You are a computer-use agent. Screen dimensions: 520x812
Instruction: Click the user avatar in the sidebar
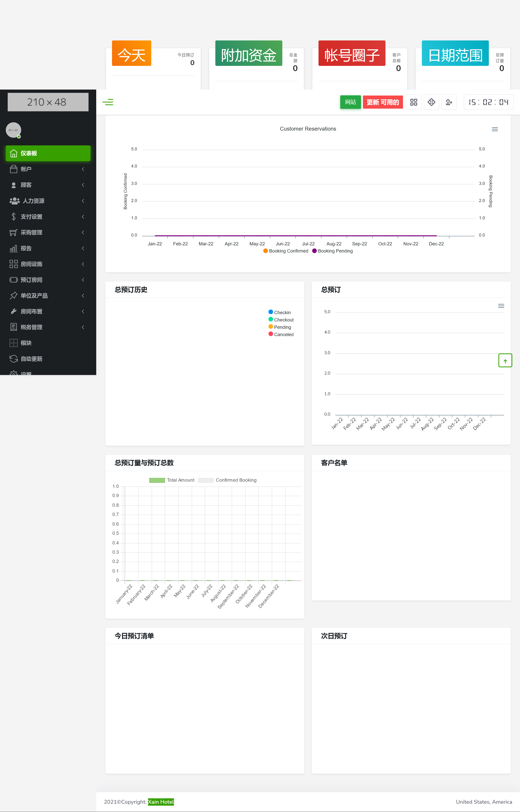click(x=13, y=130)
